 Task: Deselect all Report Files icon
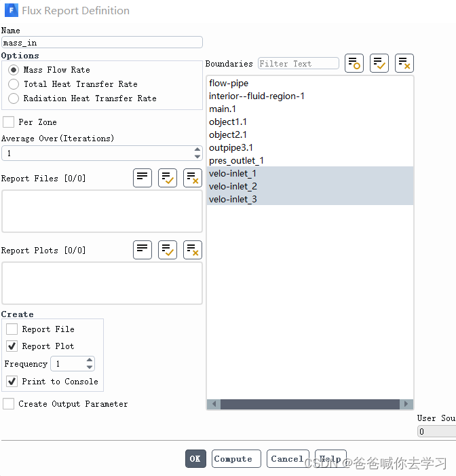[193, 178]
